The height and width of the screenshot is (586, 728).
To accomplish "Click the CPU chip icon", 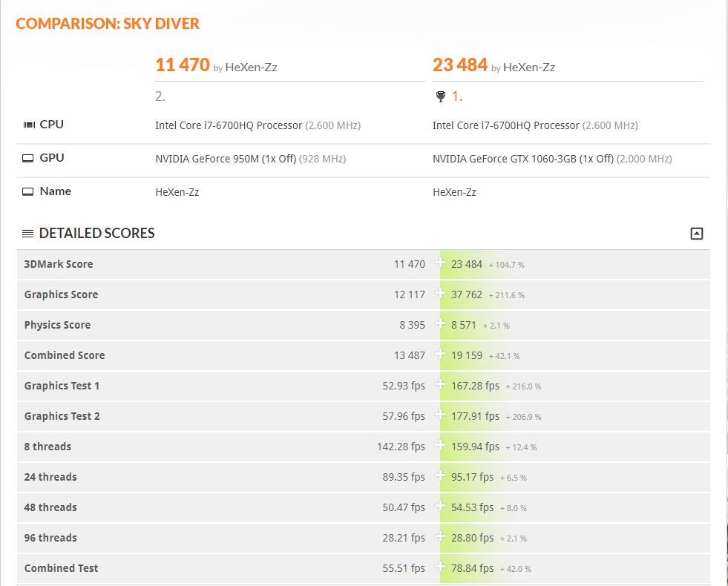I will click(29, 125).
